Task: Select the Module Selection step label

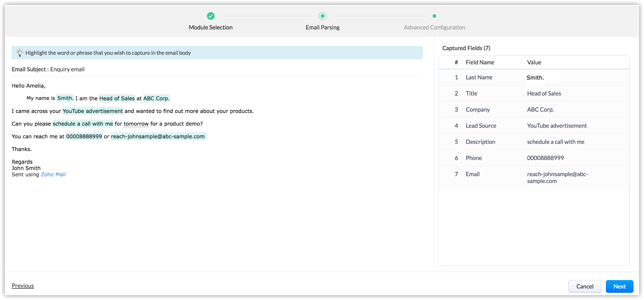Action: click(x=211, y=27)
